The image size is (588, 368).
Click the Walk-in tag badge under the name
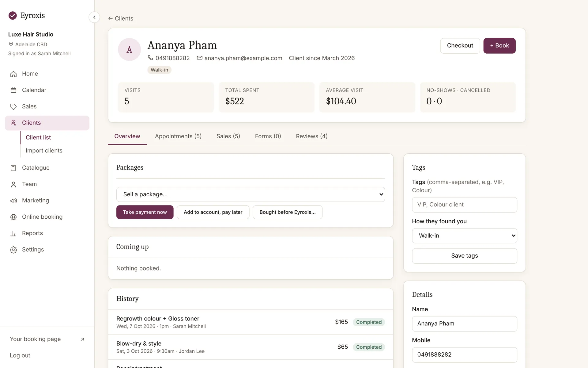[x=159, y=70]
